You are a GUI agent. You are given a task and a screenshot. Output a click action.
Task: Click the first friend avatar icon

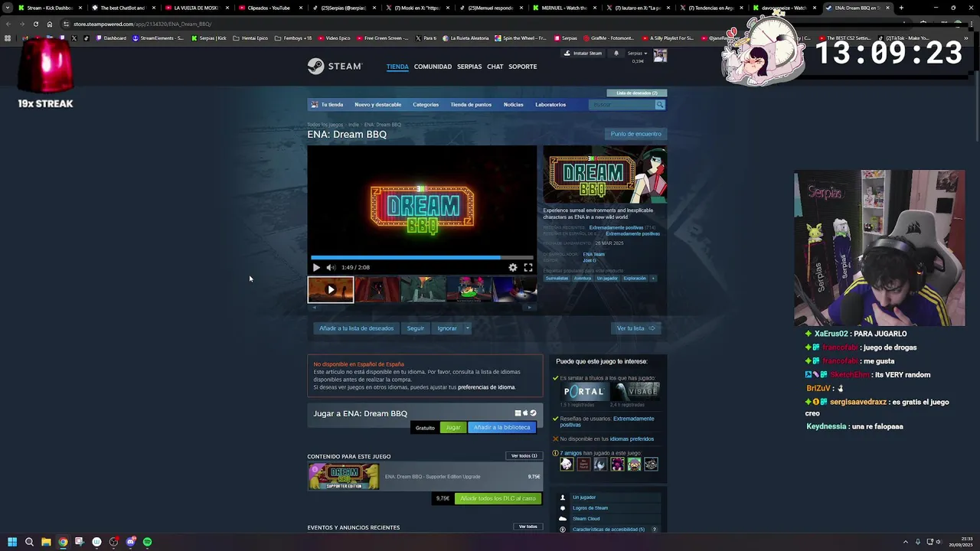click(567, 465)
